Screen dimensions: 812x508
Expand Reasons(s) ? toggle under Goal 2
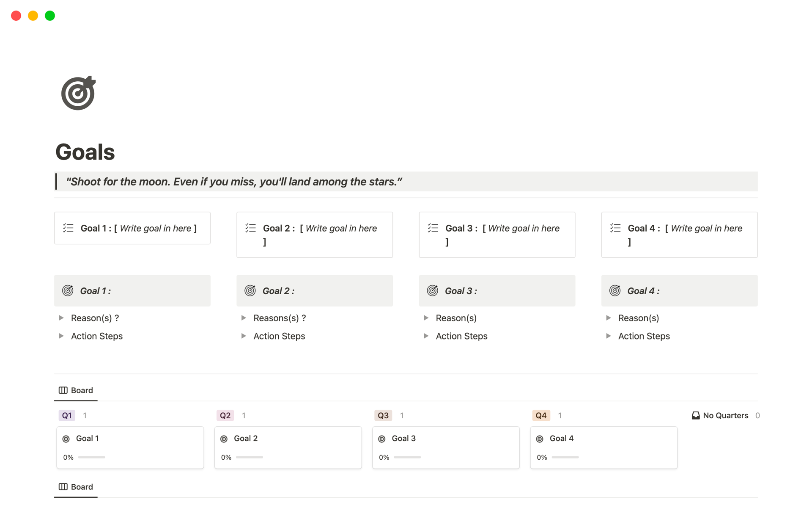(x=244, y=318)
